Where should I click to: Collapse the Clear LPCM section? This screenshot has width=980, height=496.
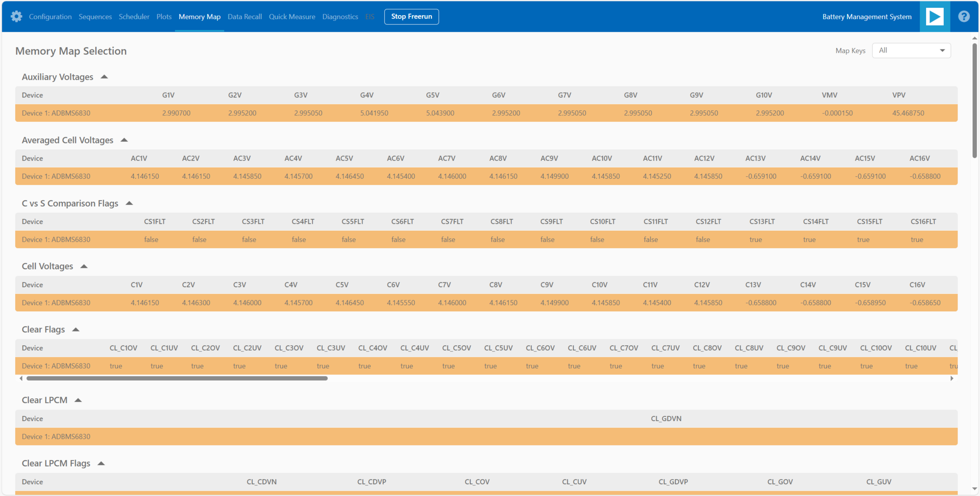pyautogui.click(x=78, y=400)
